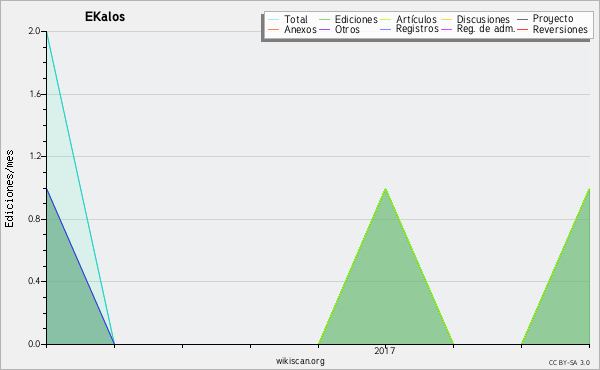Click the 0.8 y-axis value
The height and width of the screenshot is (370, 600).
point(34,219)
